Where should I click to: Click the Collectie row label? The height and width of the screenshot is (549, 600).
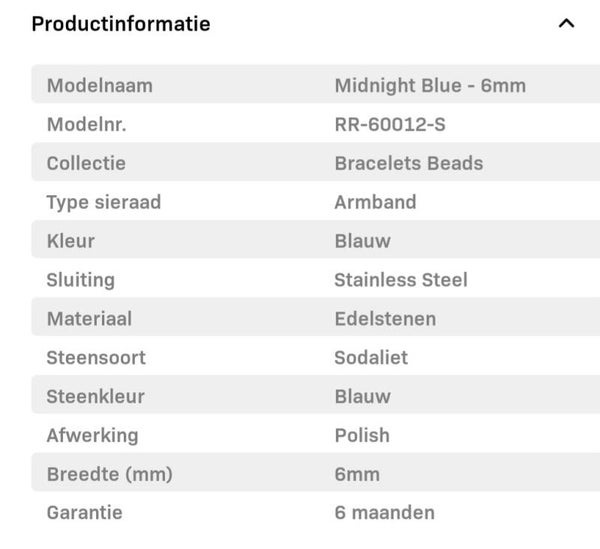pos(86,163)
